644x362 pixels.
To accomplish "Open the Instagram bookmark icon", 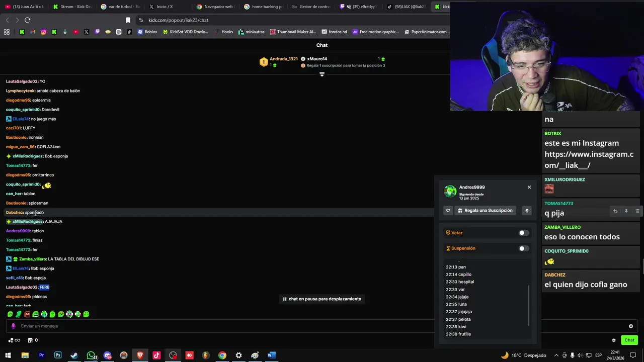I will 43,32.
